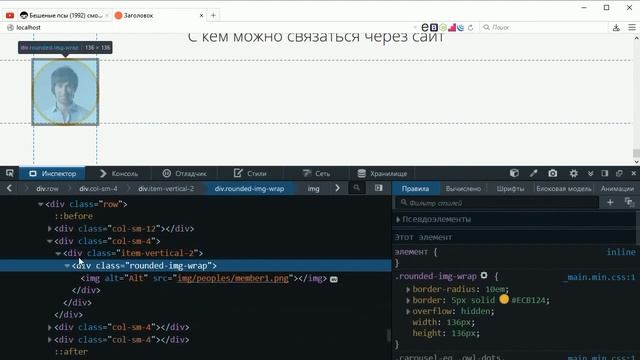Show more devtools tools chevron
The image size is (640, 360).
tap(590, 173)
